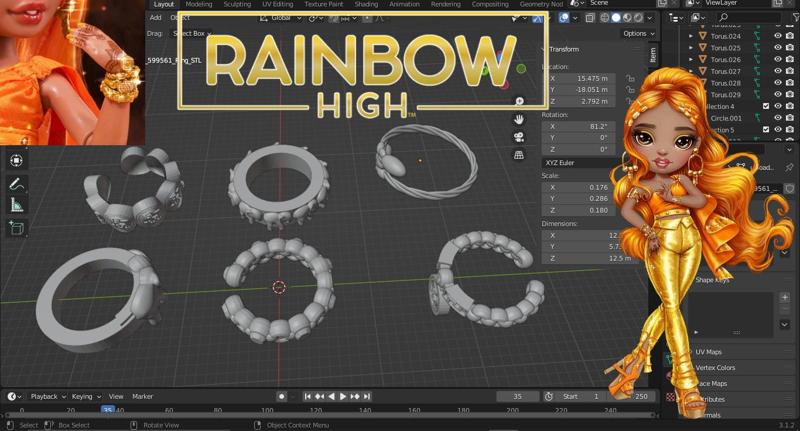Hide Torus.025 with eye icon
The height and width of the screenshot is (431, 800).
(778, 47)
